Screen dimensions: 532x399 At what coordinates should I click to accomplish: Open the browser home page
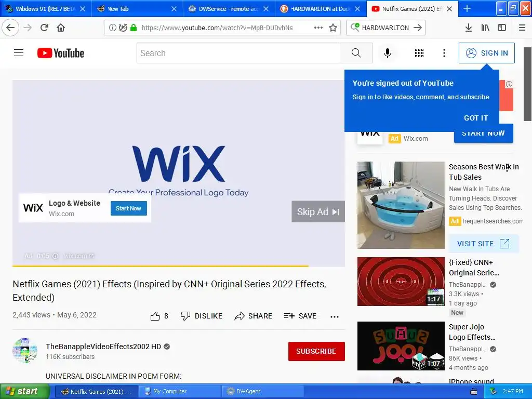coord(61,28)
